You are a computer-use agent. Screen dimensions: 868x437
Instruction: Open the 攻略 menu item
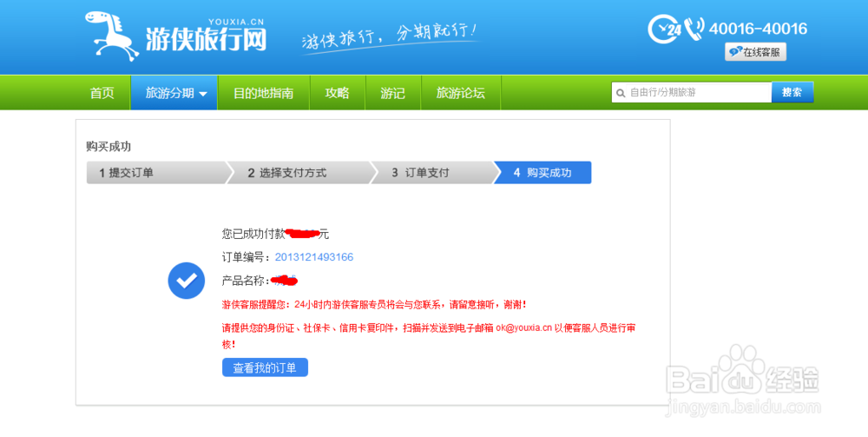coord(337,93)
